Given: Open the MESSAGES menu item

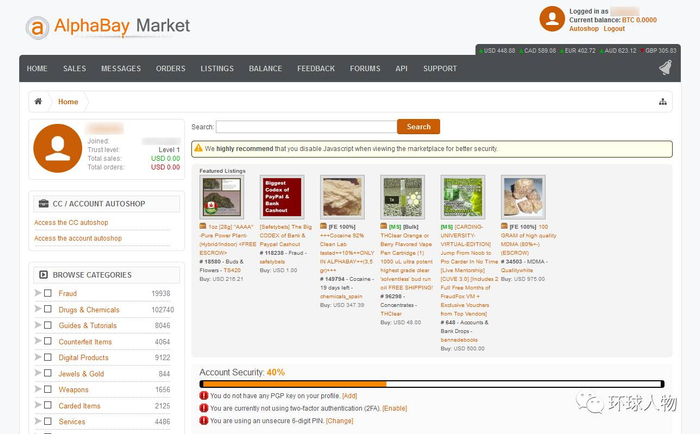Looking at the screenshot, I should (121, 68).
